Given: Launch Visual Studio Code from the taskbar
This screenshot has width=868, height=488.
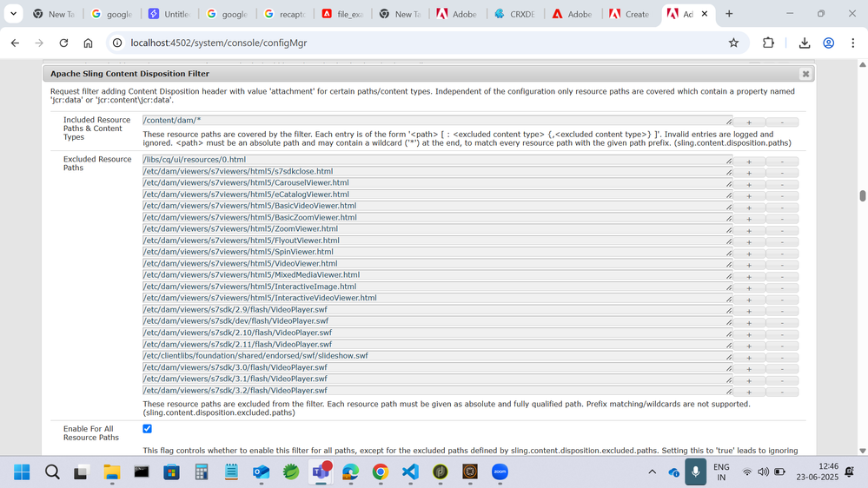Looking at the screenshot, I should coord(410,472).
